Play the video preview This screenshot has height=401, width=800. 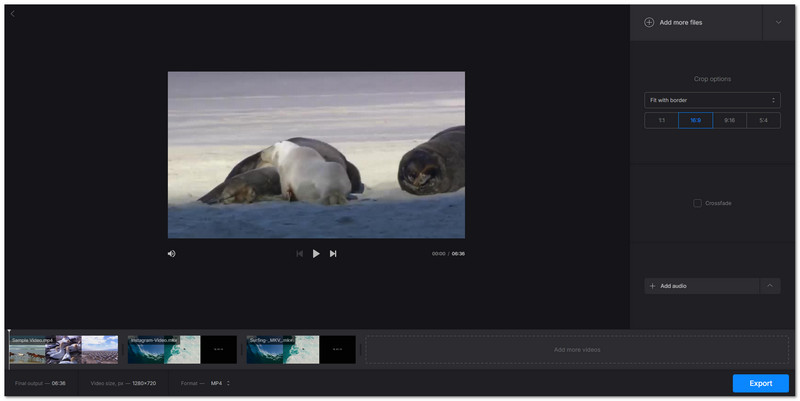(316, 254)
